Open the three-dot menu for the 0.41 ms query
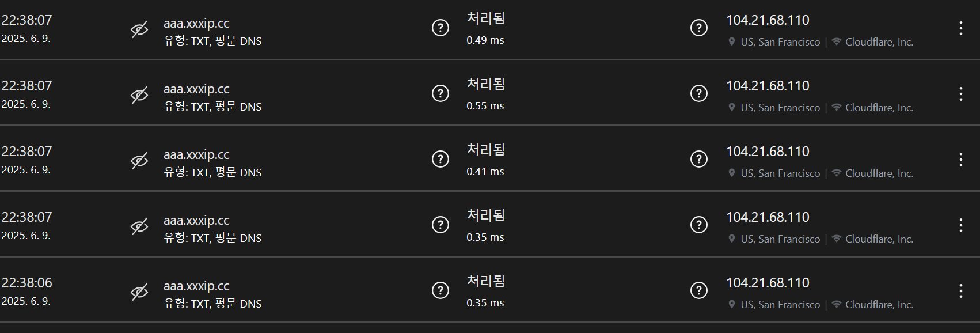This screenshot has width=980, height=333. 960,160
